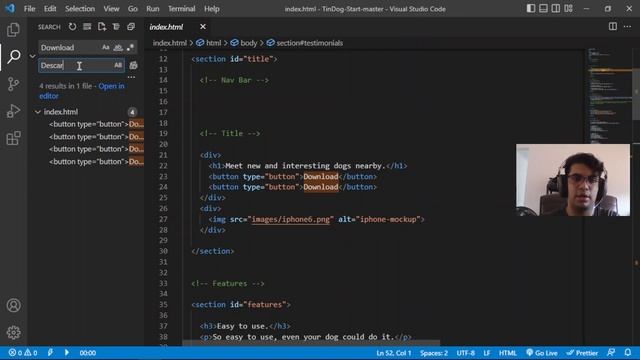The height and width of the screenshot is (360, 640).
Task: Open Customize Layout options
Action: point(568,9)
